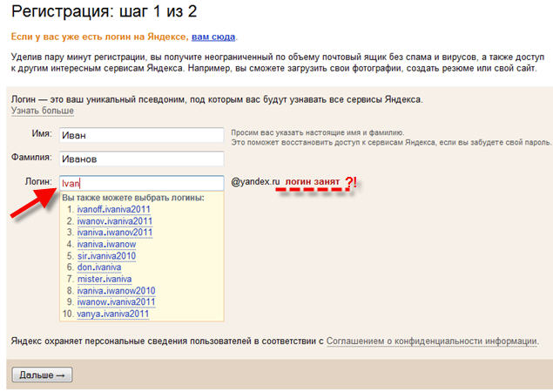This screenshot has width=553, height=392.
Task: Pick suggested login ivaniva.ivanov2011
Action: (x=114, y=233)
